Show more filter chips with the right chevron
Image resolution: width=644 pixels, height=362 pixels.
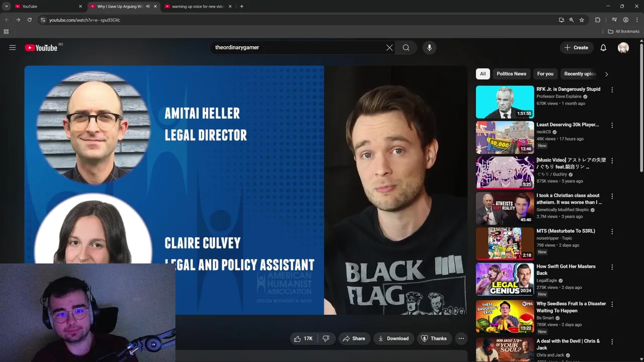coord(606,74)
